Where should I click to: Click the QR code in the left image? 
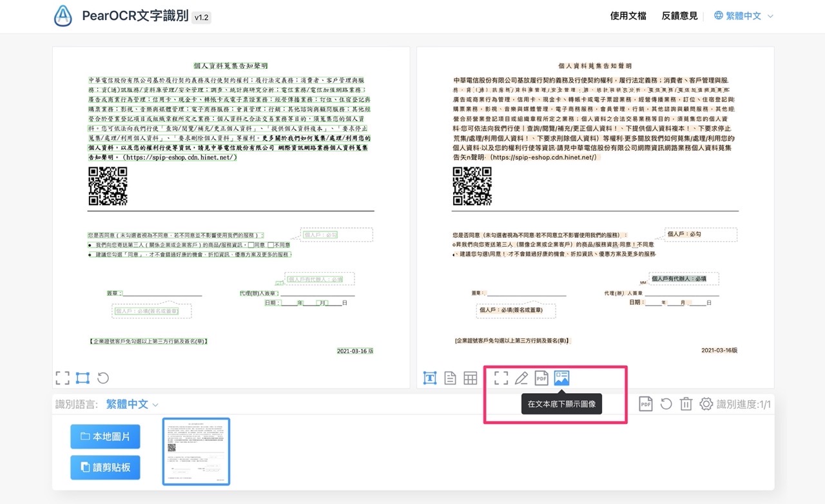[x=108, y=186]
